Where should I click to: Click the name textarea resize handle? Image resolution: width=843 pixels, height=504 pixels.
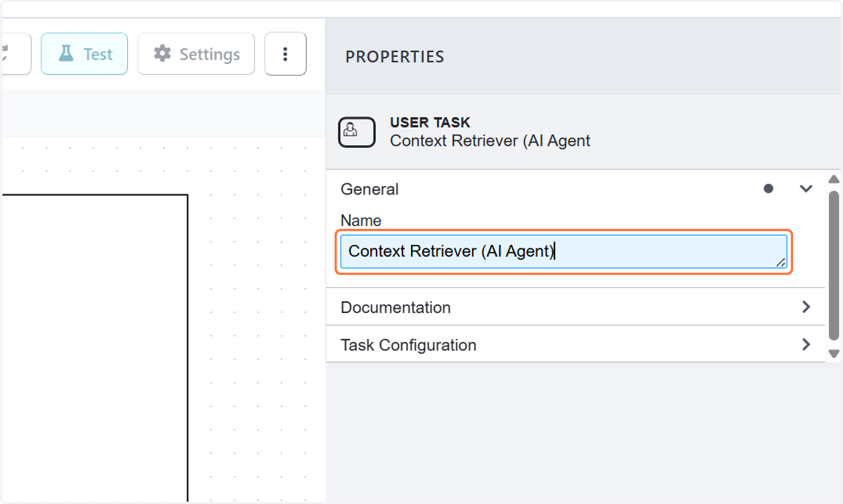tap(780, 263)
